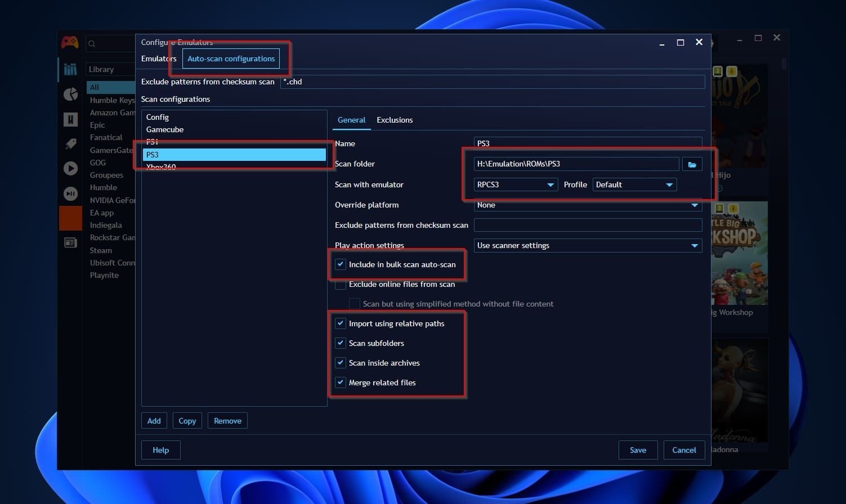Click the Help button
846x504 pixels.
[161, 450]
